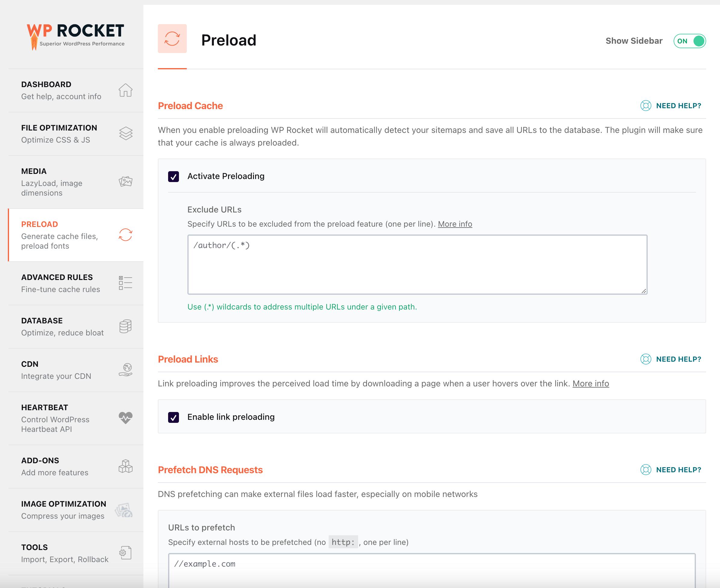Open the File Optimization menu section

(x=76, y=134)
